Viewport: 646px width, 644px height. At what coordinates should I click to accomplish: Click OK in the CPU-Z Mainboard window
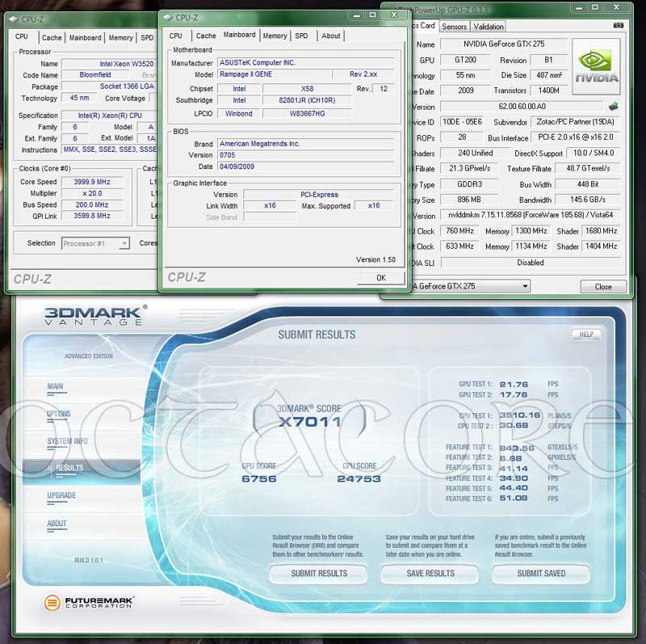pyautogui.click(x=381, y=277)
